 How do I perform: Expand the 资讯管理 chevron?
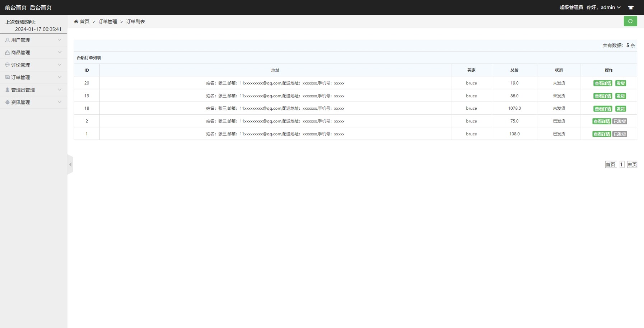60,102
